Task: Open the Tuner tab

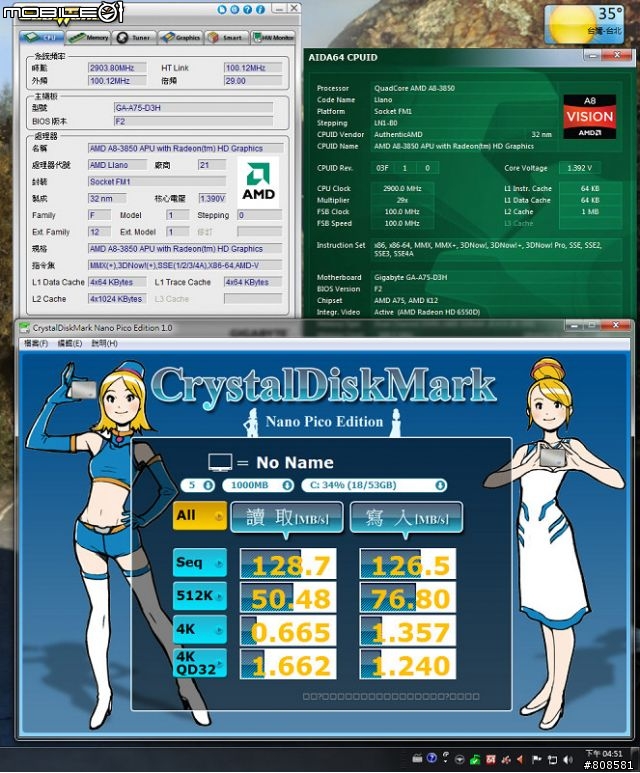Action: coord(134,37)
